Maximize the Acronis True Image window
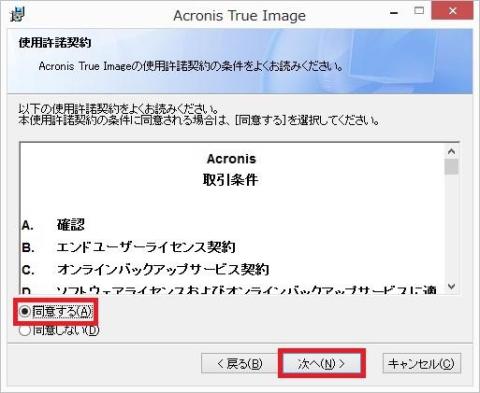 (x=419, y=11)
